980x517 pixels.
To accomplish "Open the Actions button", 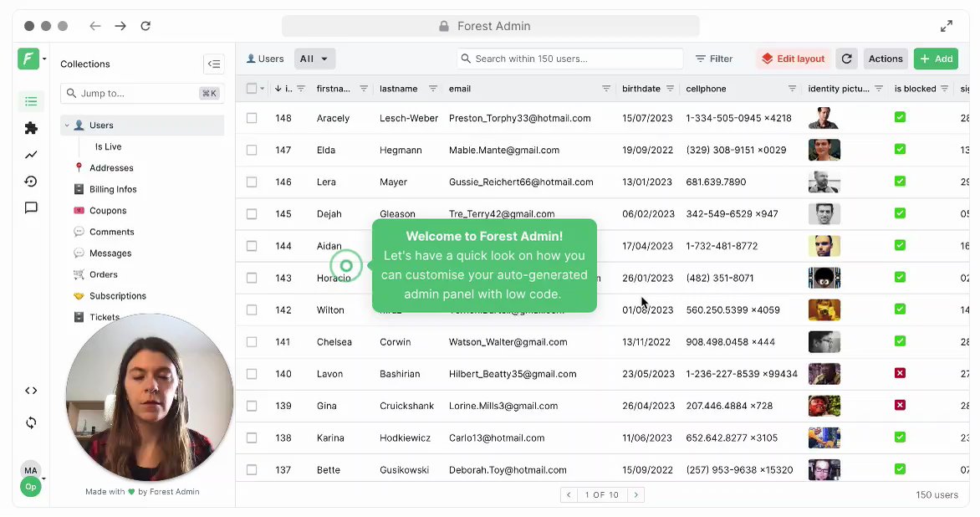I will point(885,59).
